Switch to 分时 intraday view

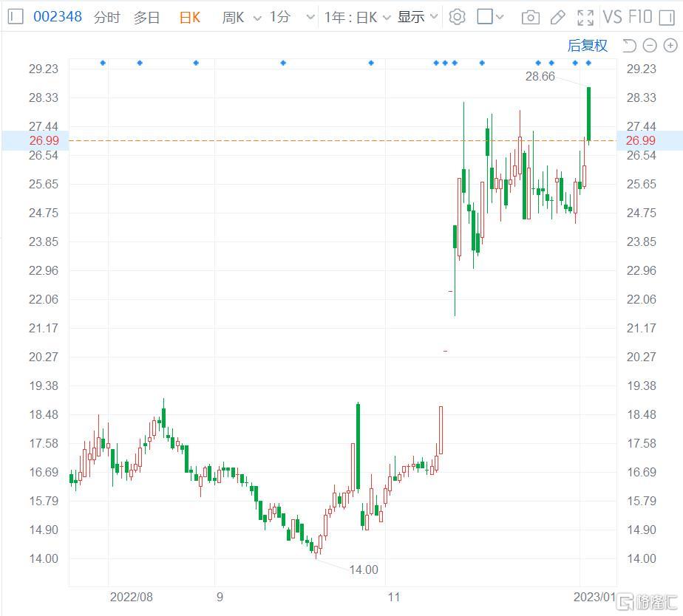(x=106, y=18)
